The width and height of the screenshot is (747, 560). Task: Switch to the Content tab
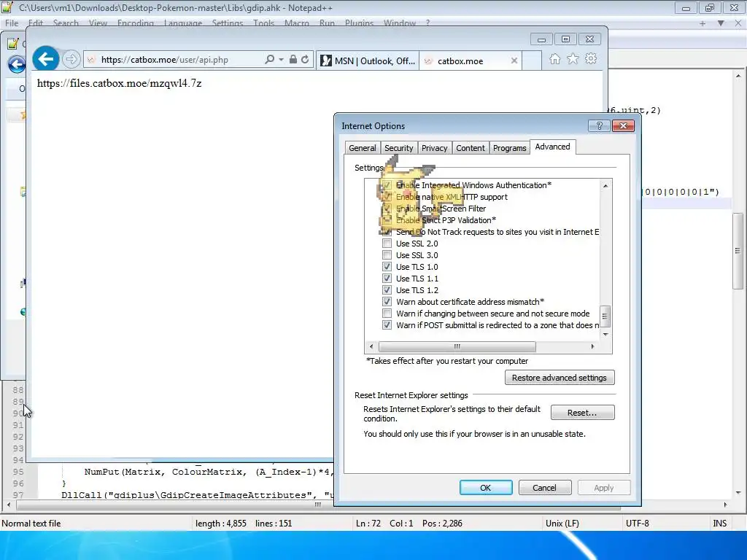click(x=471, y=148)
